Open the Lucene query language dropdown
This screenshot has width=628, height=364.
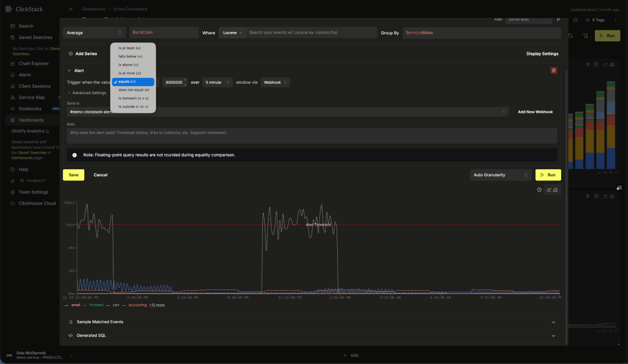pos(232,33)
